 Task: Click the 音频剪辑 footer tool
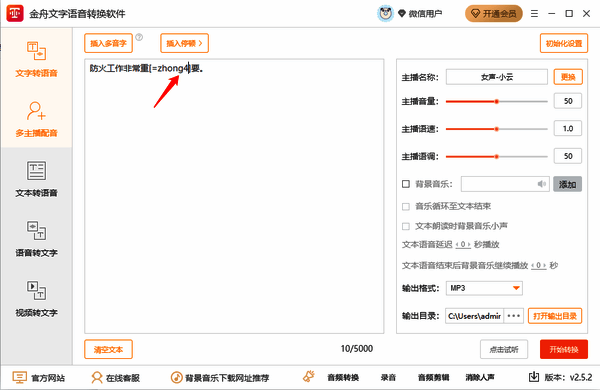(433, 378)
